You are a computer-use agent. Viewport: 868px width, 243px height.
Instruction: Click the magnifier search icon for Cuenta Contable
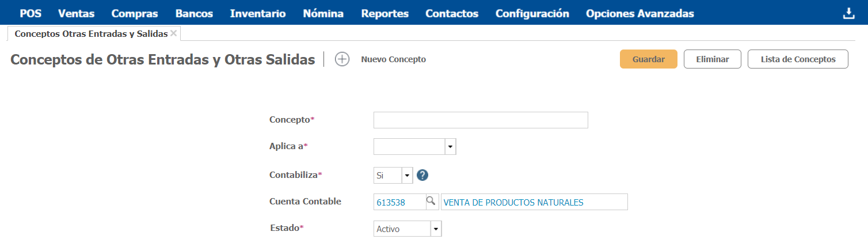click(431, 202)
